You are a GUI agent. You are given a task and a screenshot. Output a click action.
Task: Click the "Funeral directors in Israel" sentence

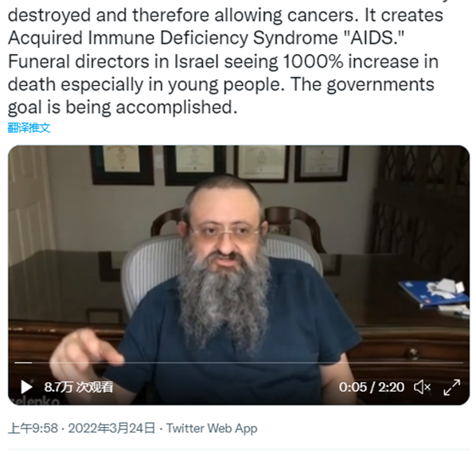[x=113, y=61]
